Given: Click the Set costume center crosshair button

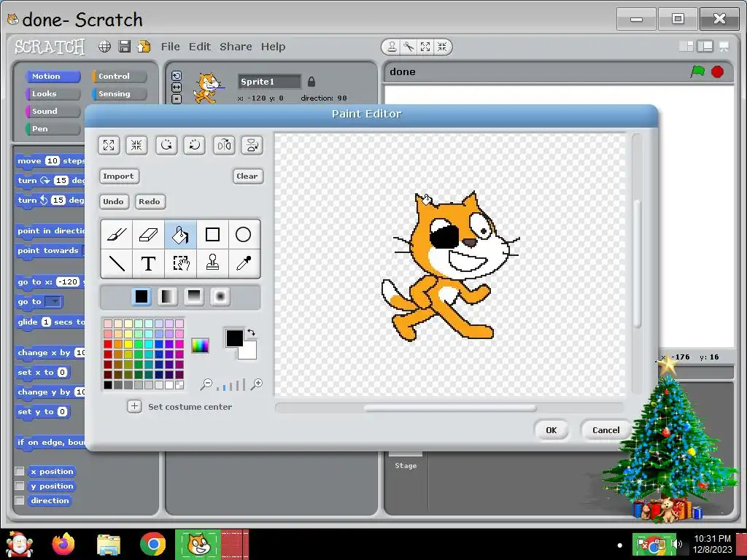Looking at the screenshot, I should pos(134,406).
